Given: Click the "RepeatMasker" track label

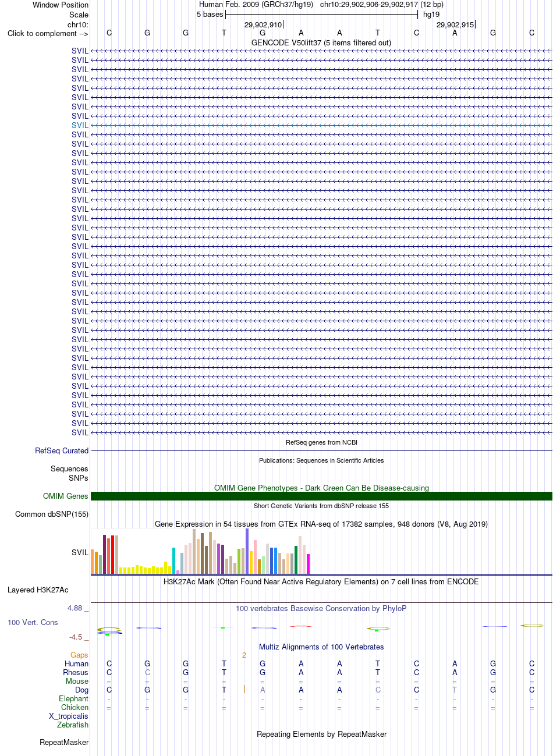Looking at the screenshot, I should pyautogui.click(x=64, y=742).
